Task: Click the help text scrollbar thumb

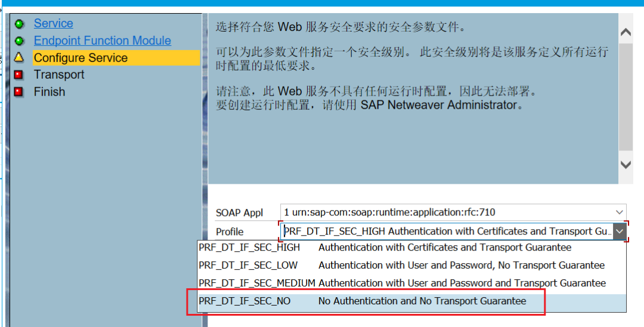Action: (626, 97)
